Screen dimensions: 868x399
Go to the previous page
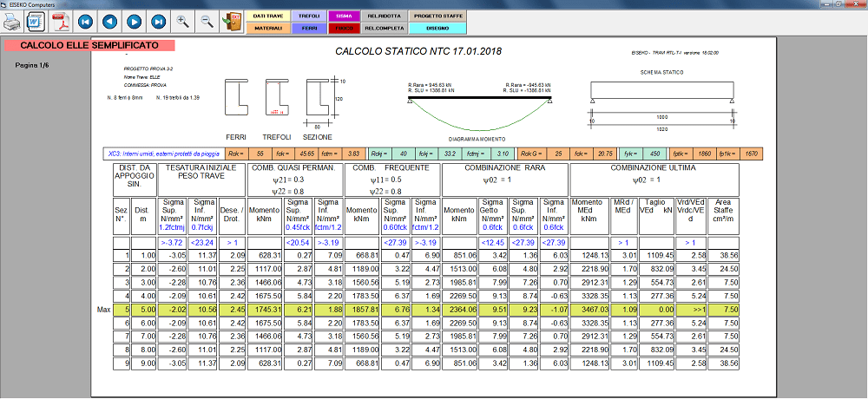(109, 22)
